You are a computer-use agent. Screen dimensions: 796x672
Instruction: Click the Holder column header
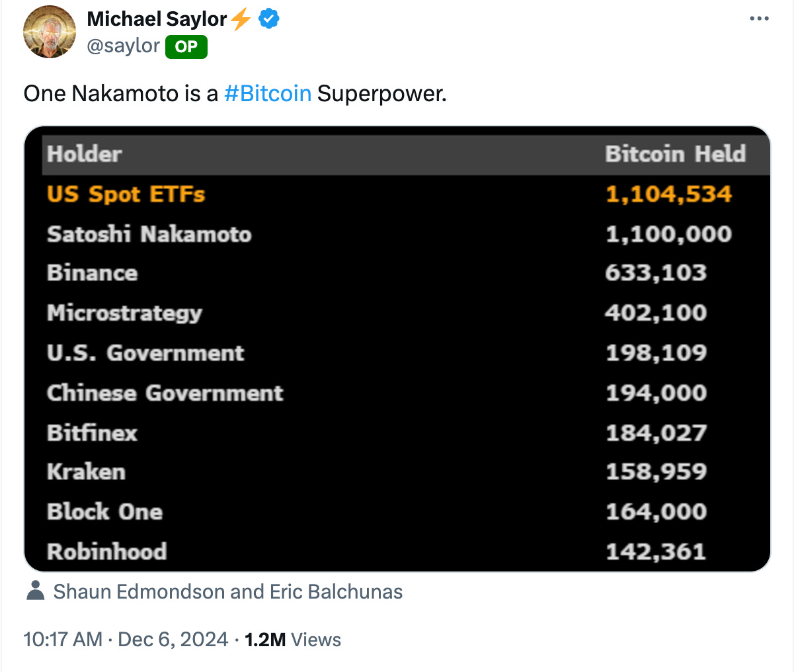85,154
